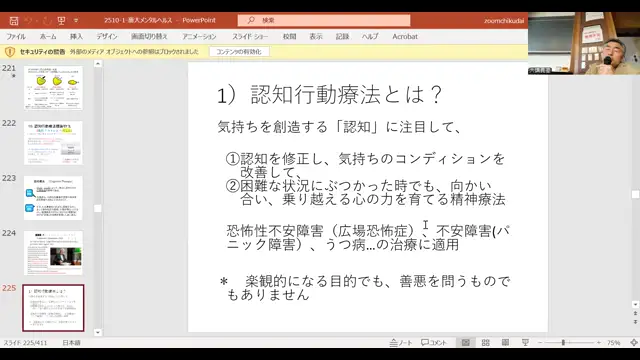Switch to Normal view icon

click(466, 342)
